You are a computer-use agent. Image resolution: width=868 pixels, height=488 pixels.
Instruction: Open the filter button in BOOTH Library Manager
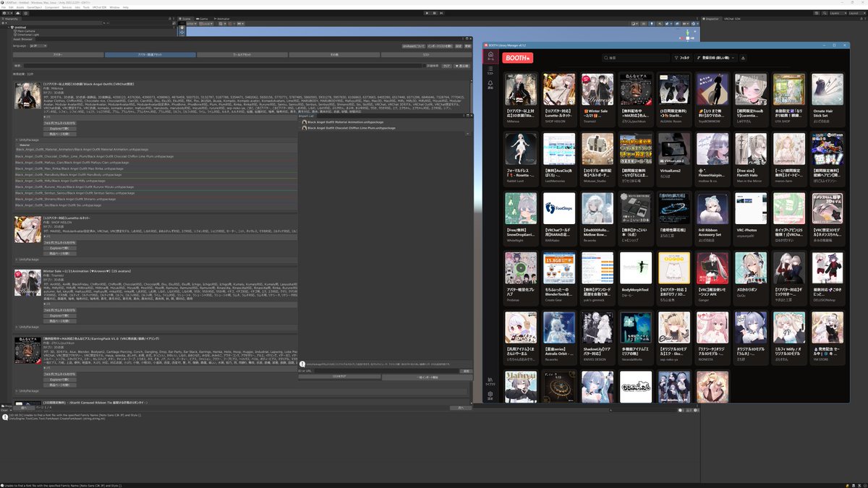681,58
